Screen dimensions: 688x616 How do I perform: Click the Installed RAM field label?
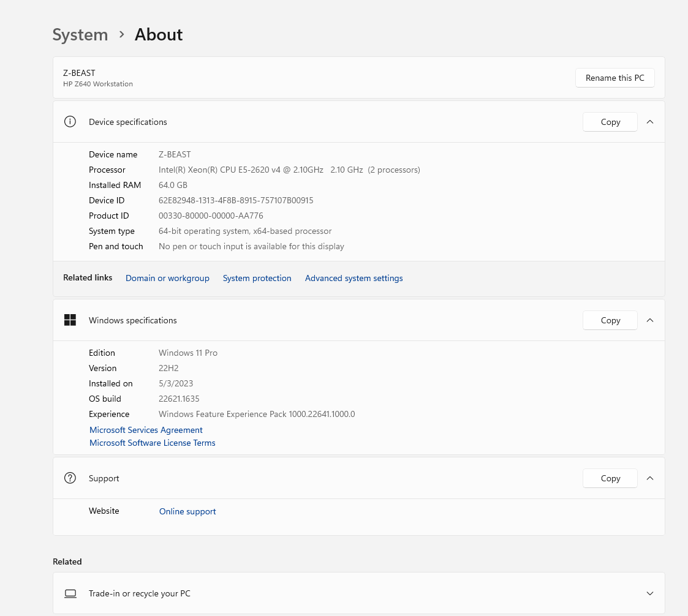pos(115,185)
